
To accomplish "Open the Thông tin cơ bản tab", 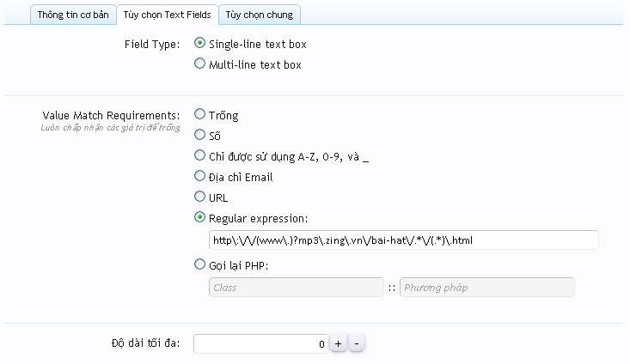I will [x=73, y=15].
